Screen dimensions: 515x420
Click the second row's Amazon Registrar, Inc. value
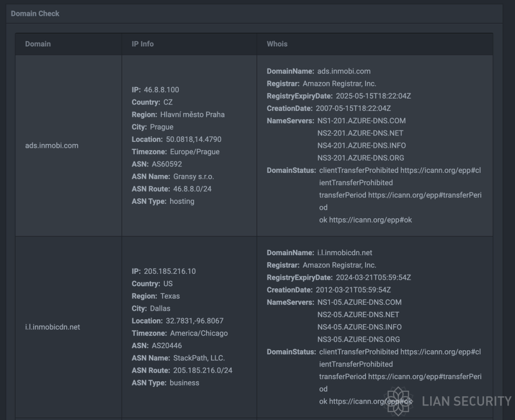340,266
